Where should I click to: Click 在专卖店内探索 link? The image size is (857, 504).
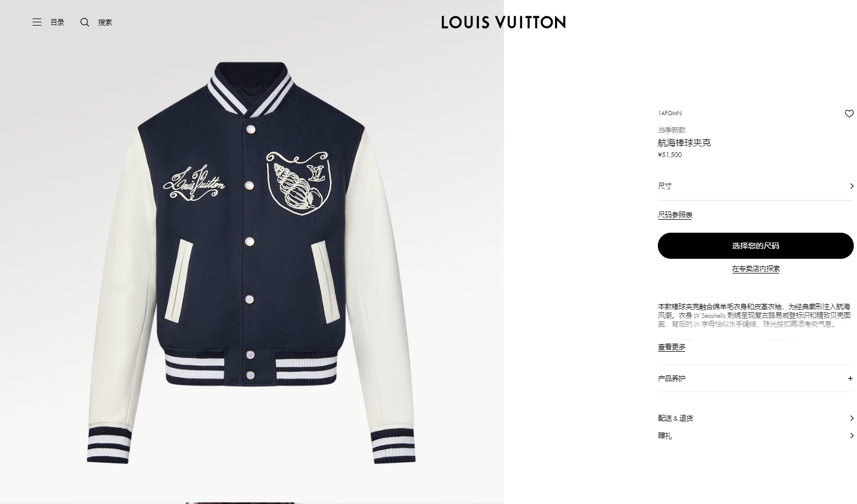[x=755, y=269]
